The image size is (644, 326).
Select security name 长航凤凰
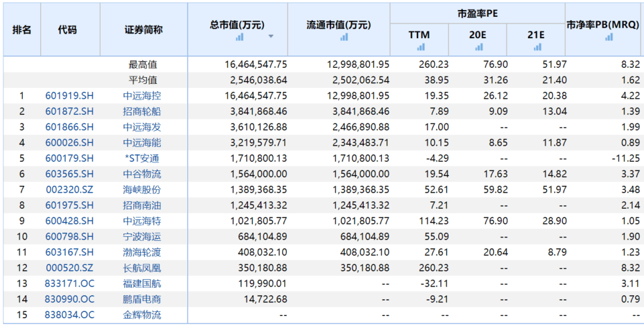[142, 268]
